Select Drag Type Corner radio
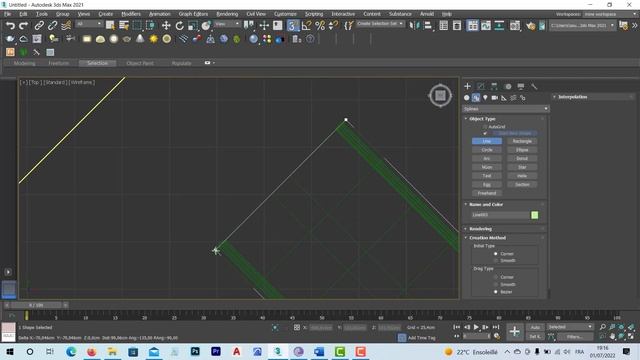The height and width of the screenshot is (360, 640). click(x=496, y=277)
